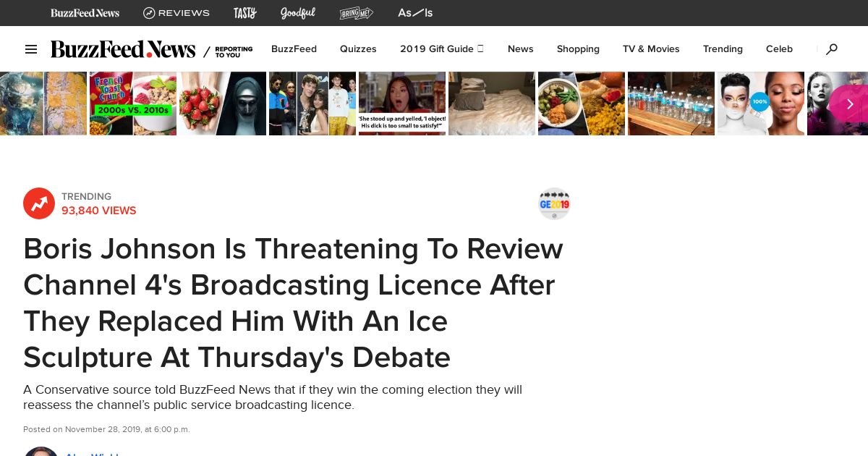Open the hamburger menu
Image resolution: width=868 pixels, height=456 pixels.
31,49
